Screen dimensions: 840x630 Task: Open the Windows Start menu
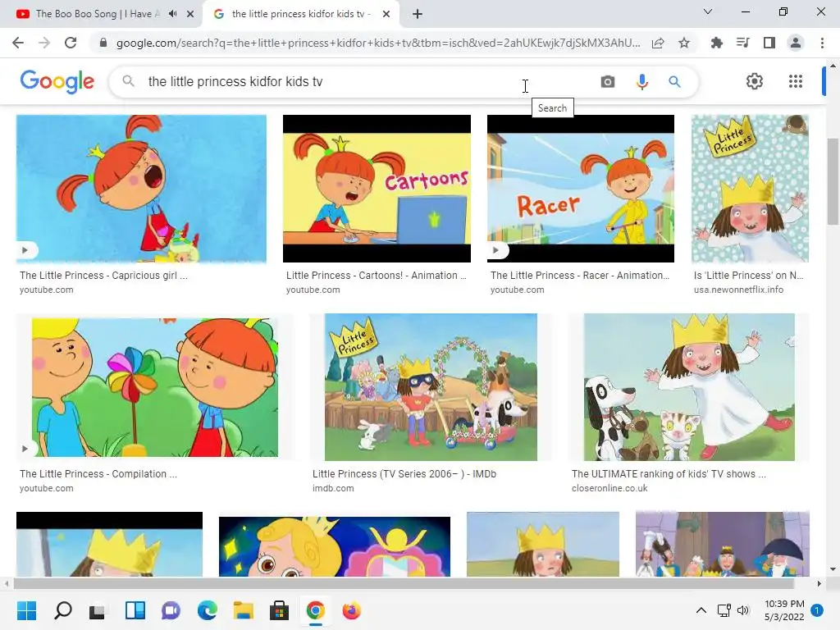(x=26, y=610)
